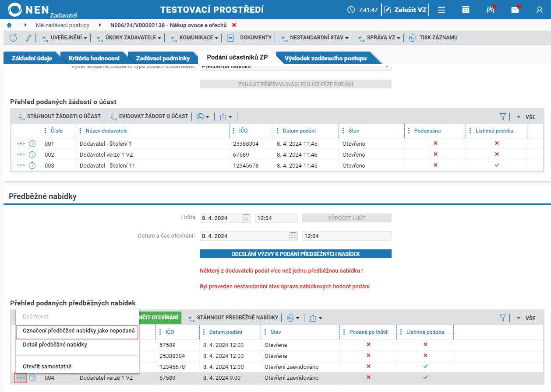Click DOKUMENTY toolbar button
This screenshot has height=392, width=551.
[x=250, y=38]
